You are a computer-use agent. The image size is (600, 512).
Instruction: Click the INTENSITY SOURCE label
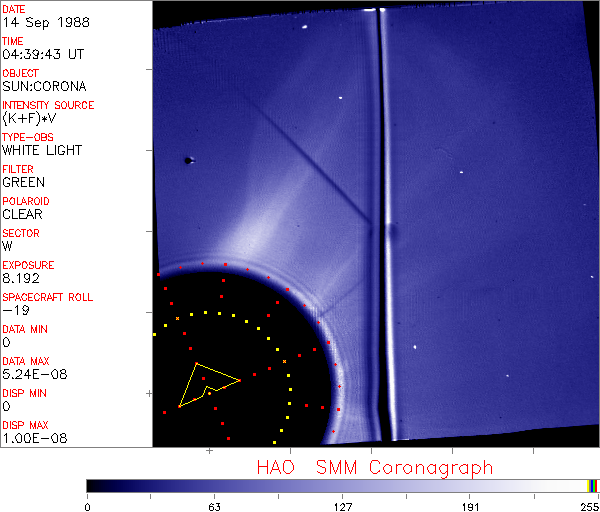click(48, 105)
